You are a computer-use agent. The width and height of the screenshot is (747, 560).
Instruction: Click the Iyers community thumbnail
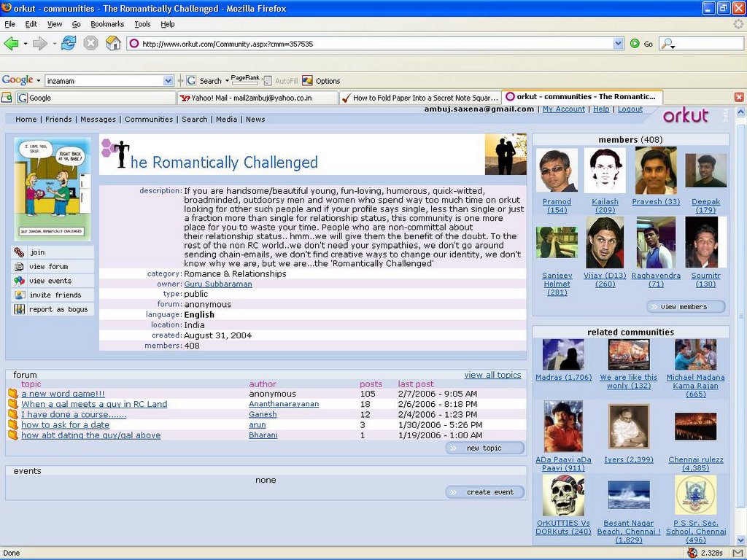[628, 427]
